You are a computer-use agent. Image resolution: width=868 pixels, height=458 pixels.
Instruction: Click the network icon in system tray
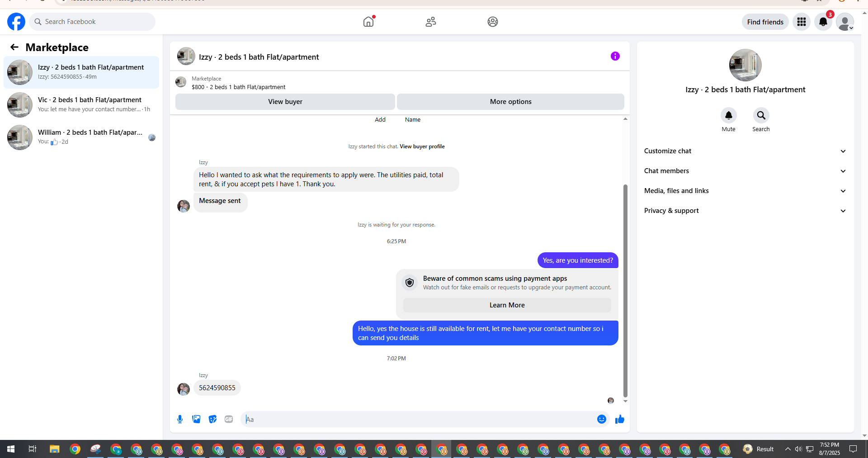(810, 449)
